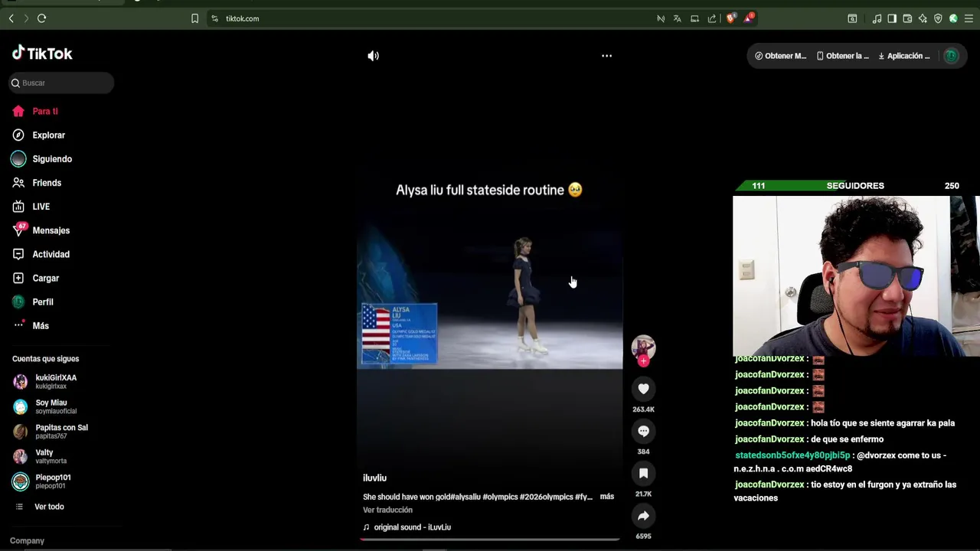Open the Leo AI sparkle icon
The image size is (980, 551).
(923, 18)
